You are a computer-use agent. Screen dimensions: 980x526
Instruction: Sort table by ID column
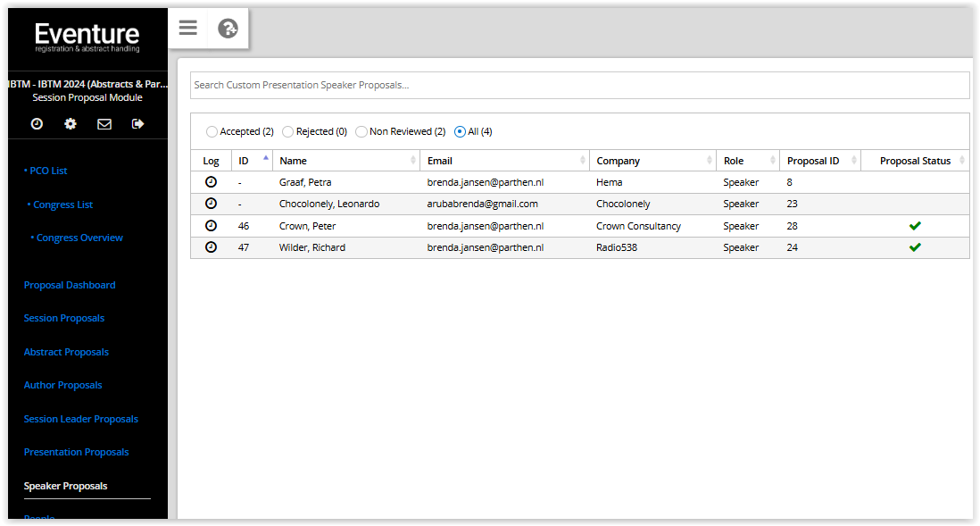pos(252,161)
